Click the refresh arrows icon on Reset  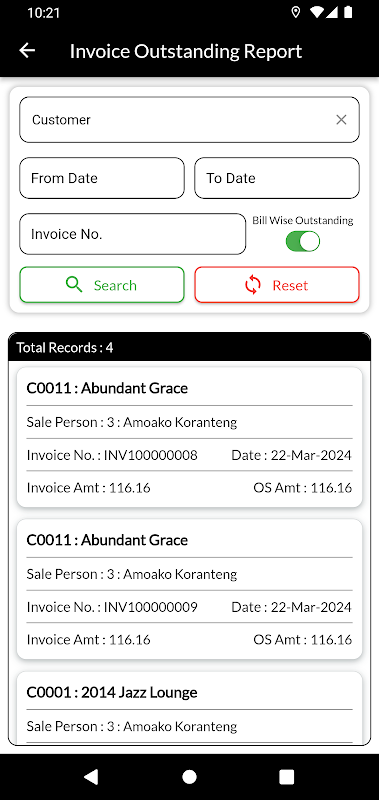(252, 285)
